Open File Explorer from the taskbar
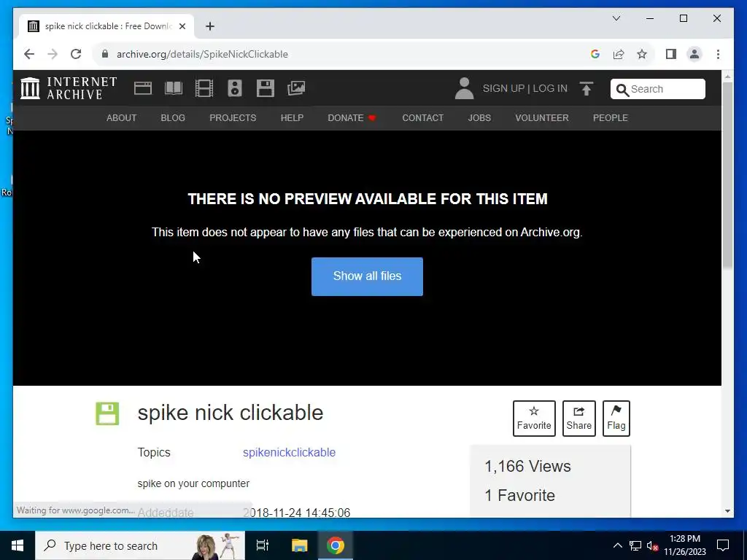 coord(299,545)
